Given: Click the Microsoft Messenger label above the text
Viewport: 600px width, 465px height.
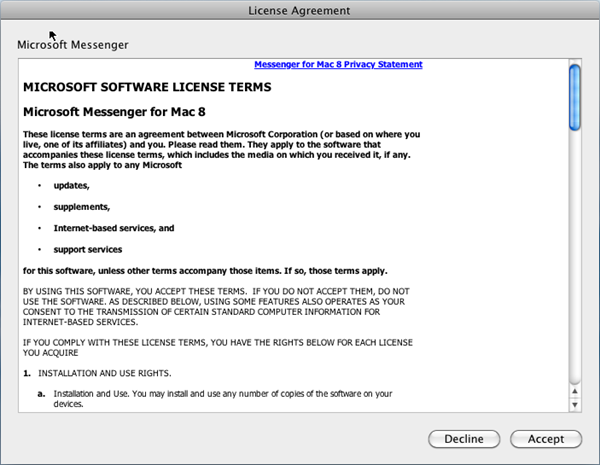Looking at the screenshot, I should click(73, 45).
